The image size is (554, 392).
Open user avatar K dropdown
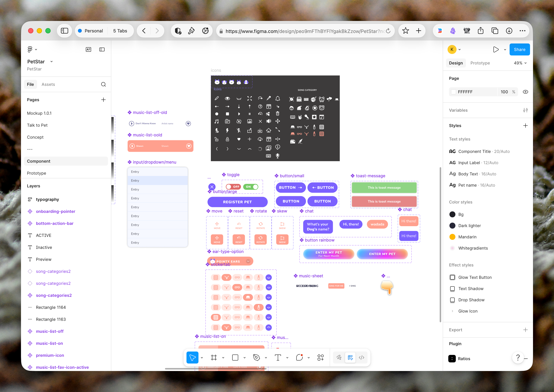pos(454,49)
